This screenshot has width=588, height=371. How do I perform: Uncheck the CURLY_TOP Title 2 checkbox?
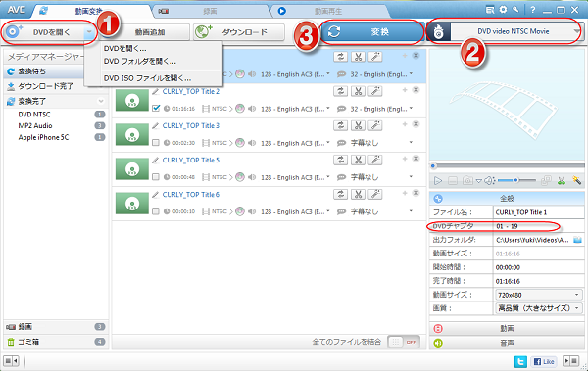156,109
